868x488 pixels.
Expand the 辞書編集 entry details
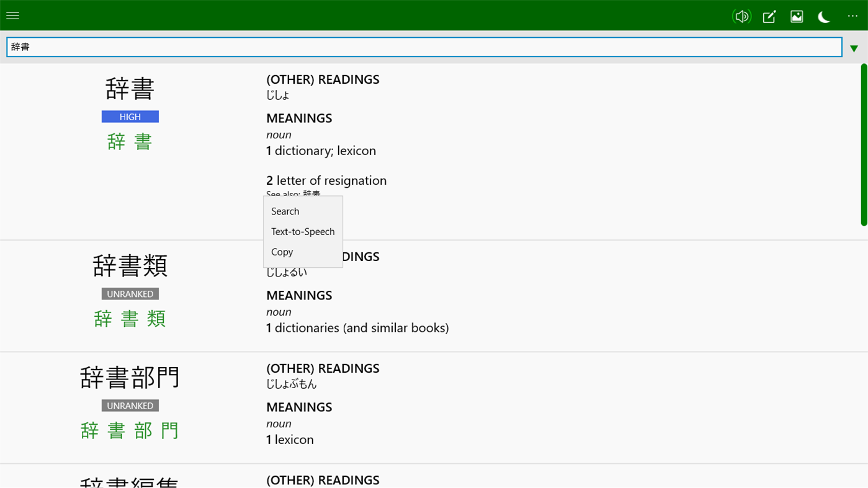(x=128, y=481)
